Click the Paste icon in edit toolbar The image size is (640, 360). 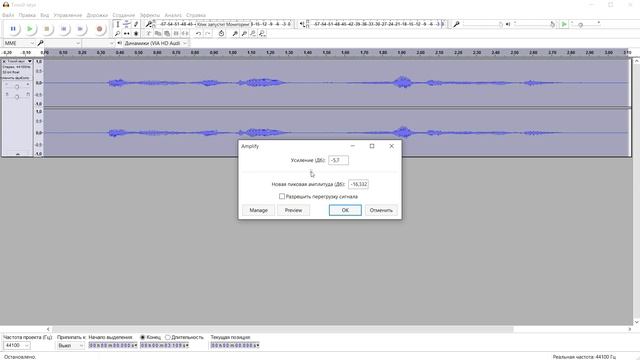(x=167, y=33)
